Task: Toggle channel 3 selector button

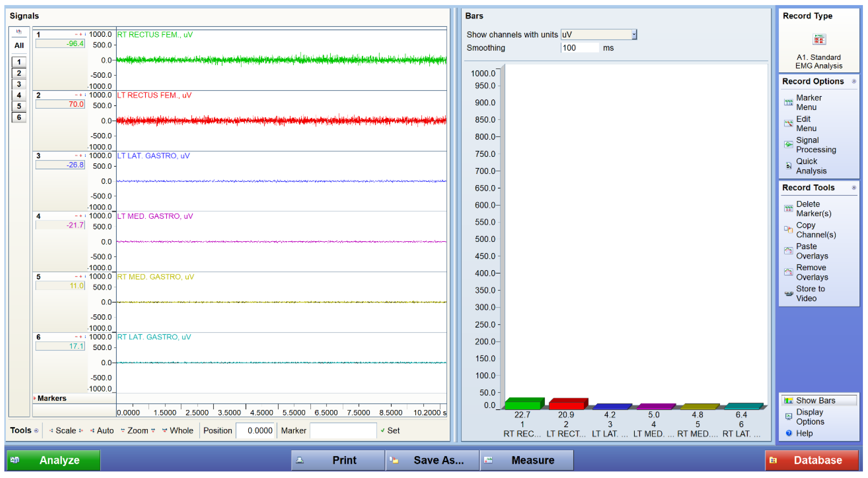Action: tap(19, 84)
